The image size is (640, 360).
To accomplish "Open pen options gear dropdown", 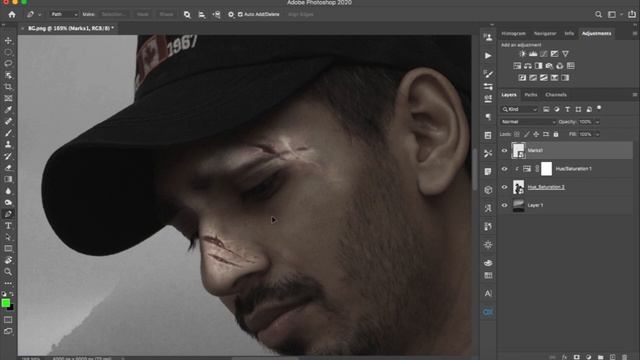I will pyautogui.click(x=231, y=14).
